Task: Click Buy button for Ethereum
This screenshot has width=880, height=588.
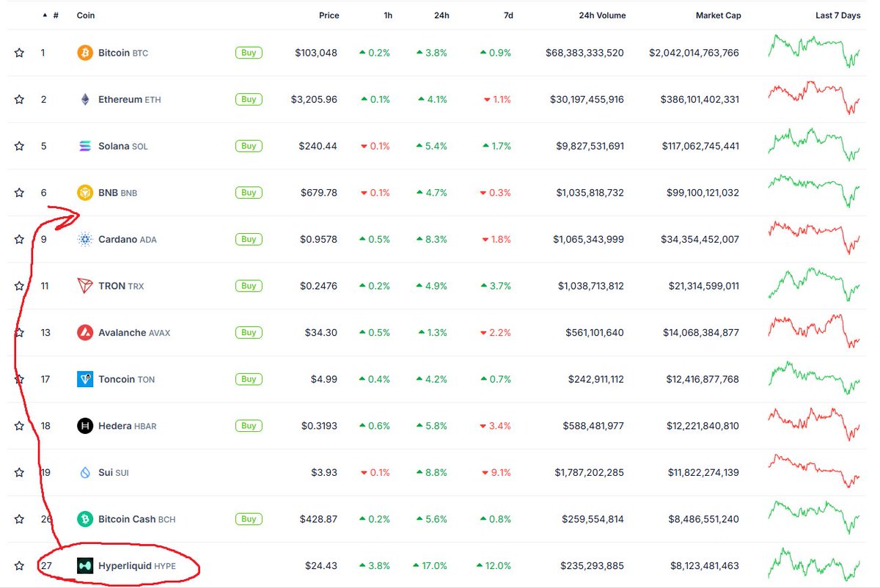Action: (249, 100)
